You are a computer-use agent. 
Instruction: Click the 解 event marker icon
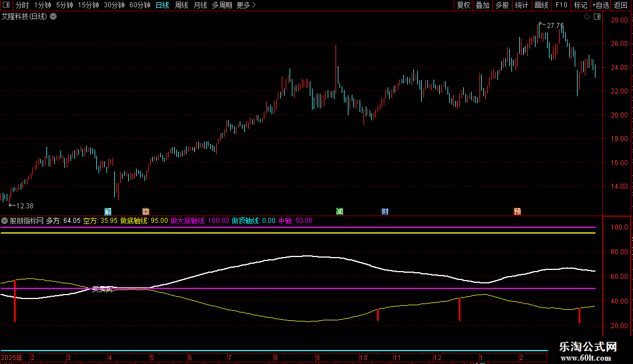(108, 211)
